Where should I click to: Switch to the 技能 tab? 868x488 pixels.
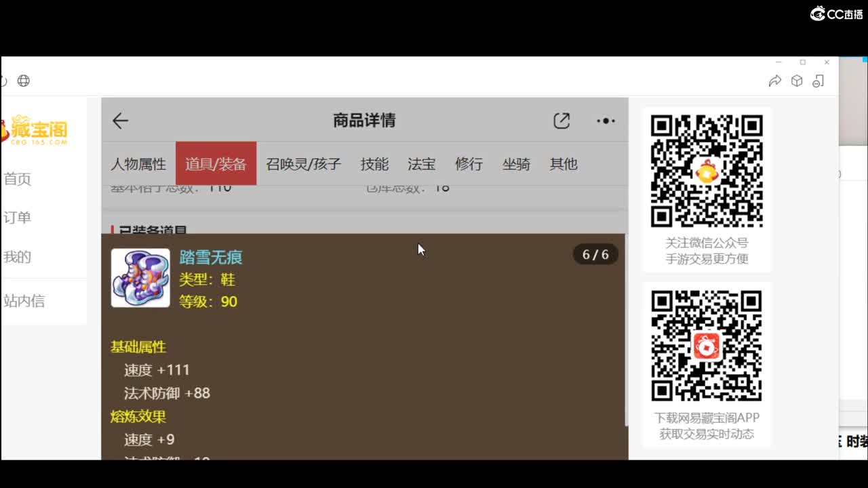pos(374,163)
